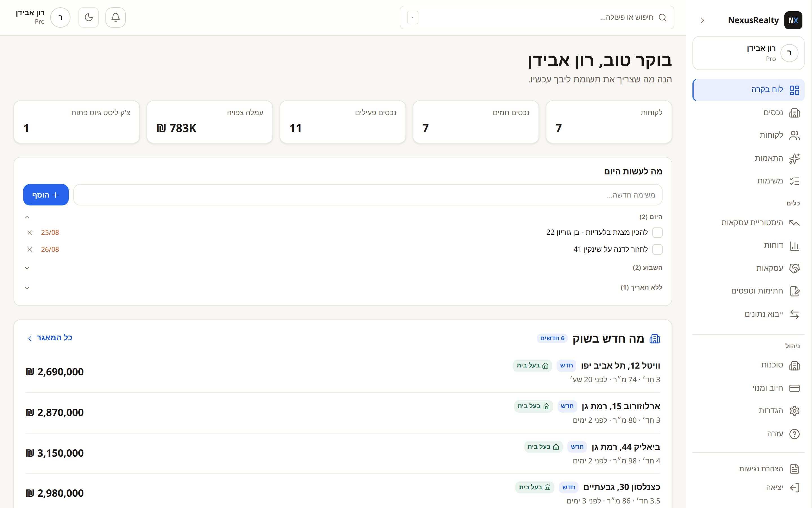Image resolution: width=812 pixels, height=508 pixels.
Task: Open the כל המאגר link
Action: pos(50,338)
